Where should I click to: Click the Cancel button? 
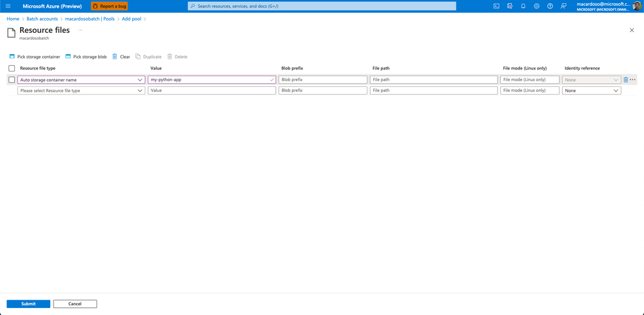coord(75,304)
